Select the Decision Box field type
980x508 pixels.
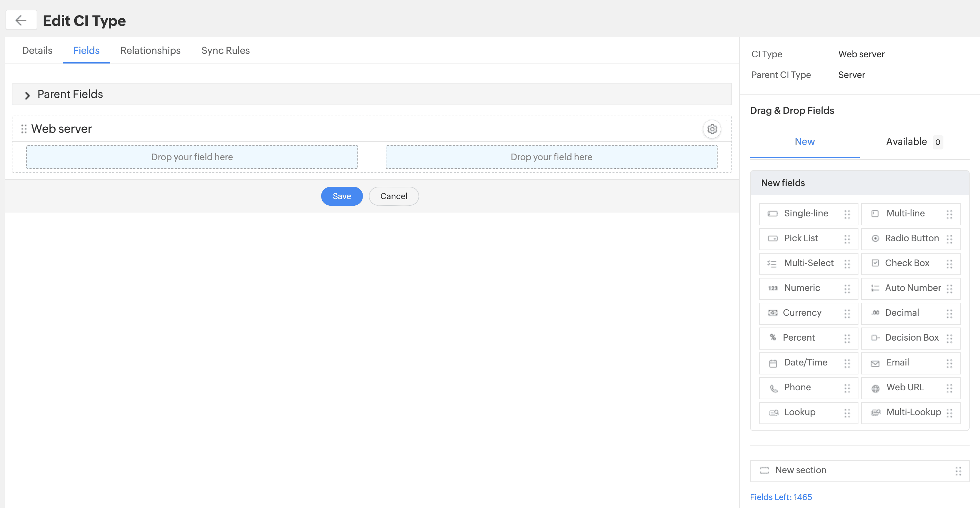911,338
